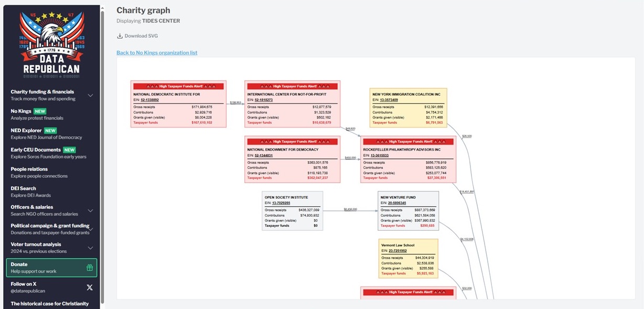This screenshot has height=309, width=644.
Task: Click the $49,920 grant edge label
Action: pos(351,129)
